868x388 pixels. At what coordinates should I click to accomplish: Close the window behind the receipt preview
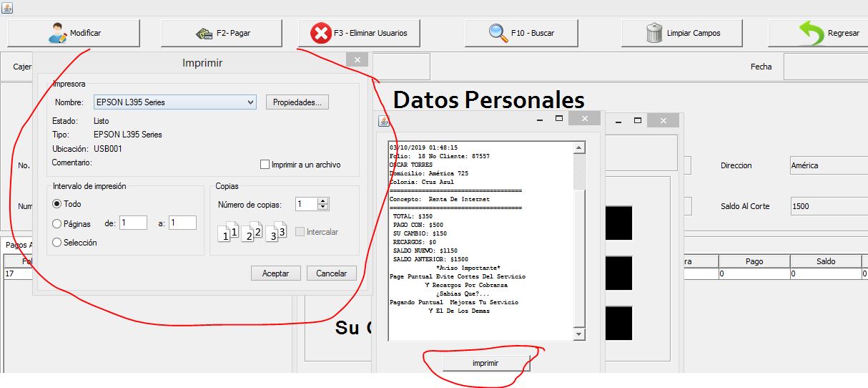coord(664,121)
